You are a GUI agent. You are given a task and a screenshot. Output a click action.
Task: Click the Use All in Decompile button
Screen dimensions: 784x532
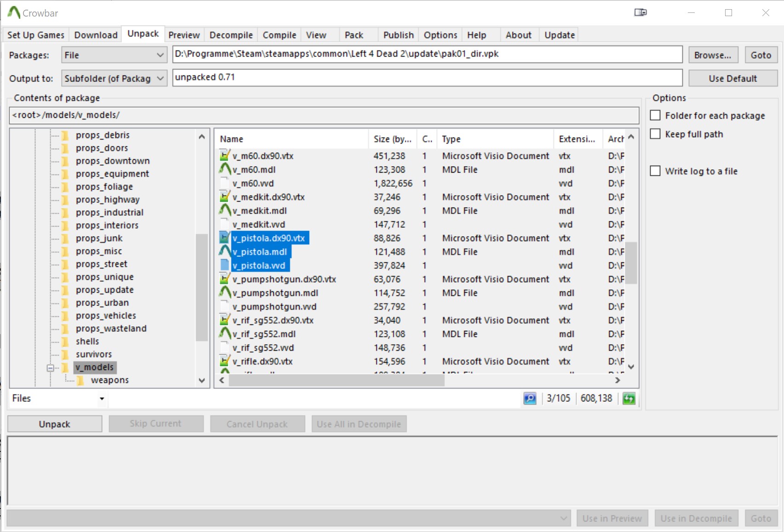(359, 424)
